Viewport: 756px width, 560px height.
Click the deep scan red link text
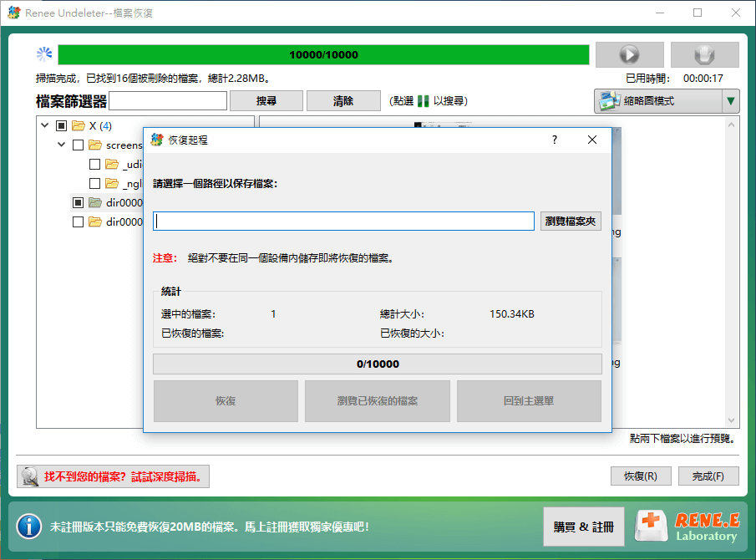pos(123,476)
